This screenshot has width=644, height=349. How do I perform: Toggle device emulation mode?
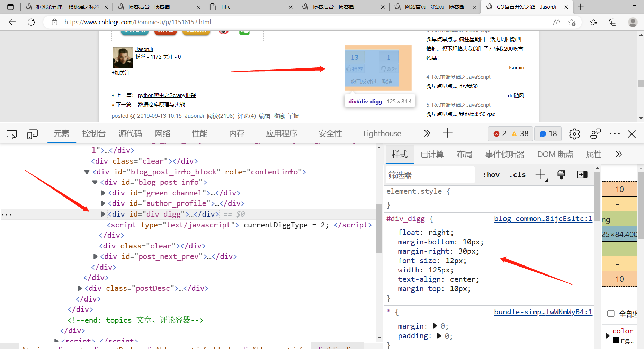click(32, 134)
